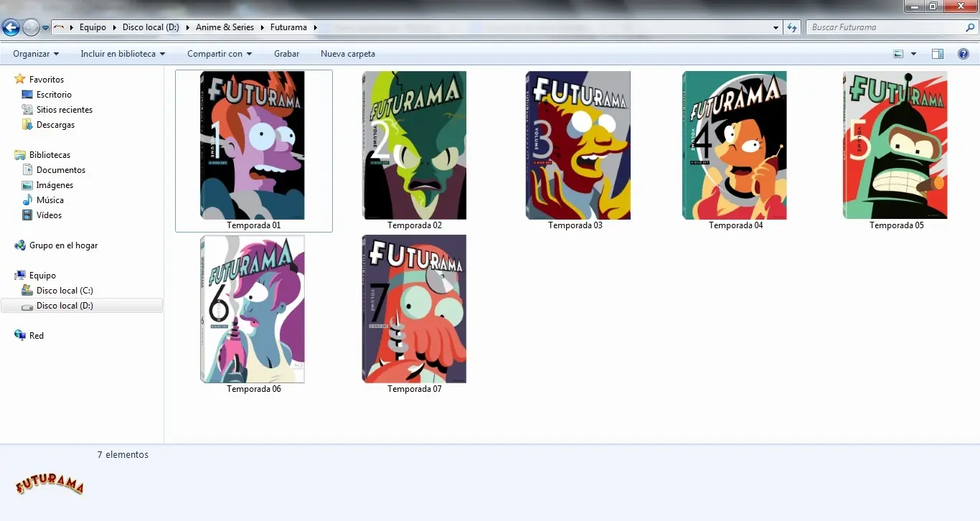Select Disco local (D:) in navigation pane
This screenshot has height=521, width=980.
click(82, 306)
